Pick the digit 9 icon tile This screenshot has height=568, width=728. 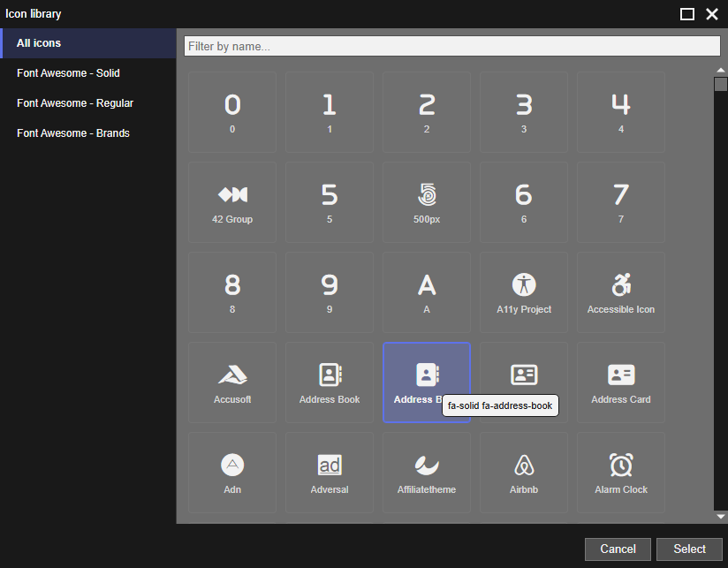[330, 292]
